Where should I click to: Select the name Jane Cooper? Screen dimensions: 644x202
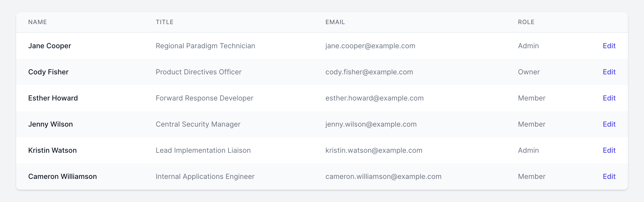(x=50, y=46)
